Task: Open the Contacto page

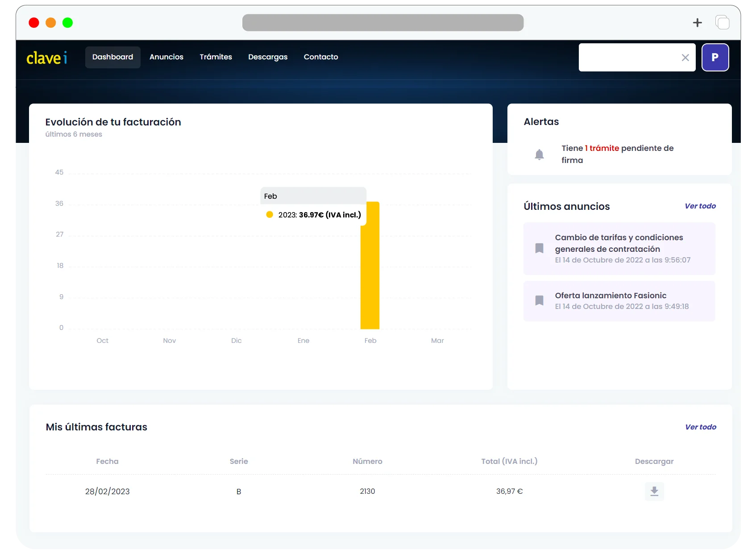Action: (321, 57)
